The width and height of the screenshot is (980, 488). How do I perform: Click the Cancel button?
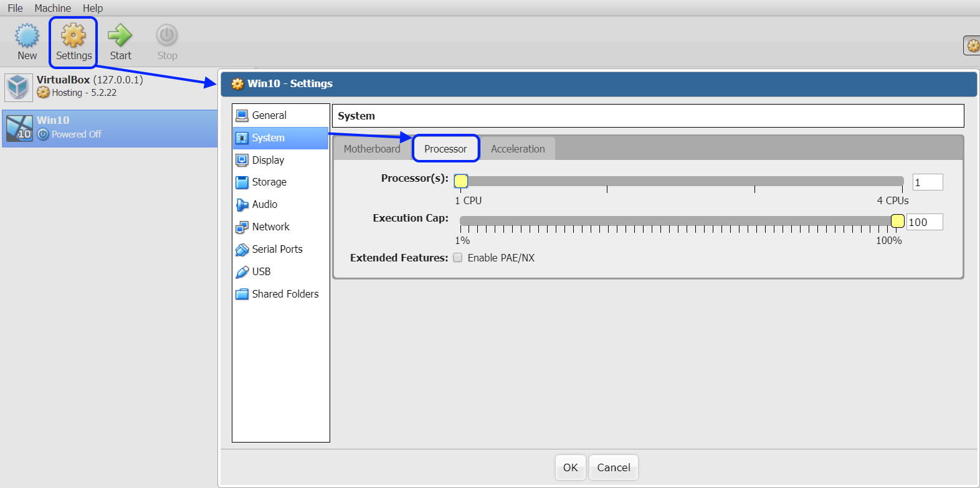click(x=614, y=467)
